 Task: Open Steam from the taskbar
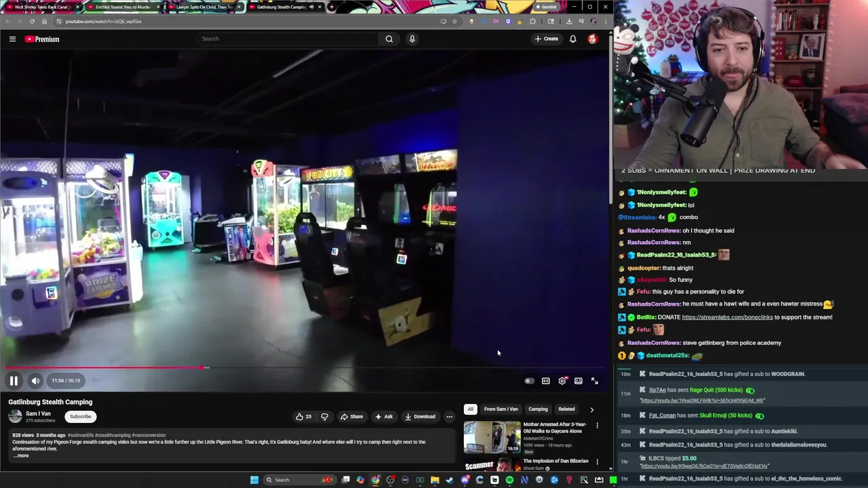tap(450, 480)
